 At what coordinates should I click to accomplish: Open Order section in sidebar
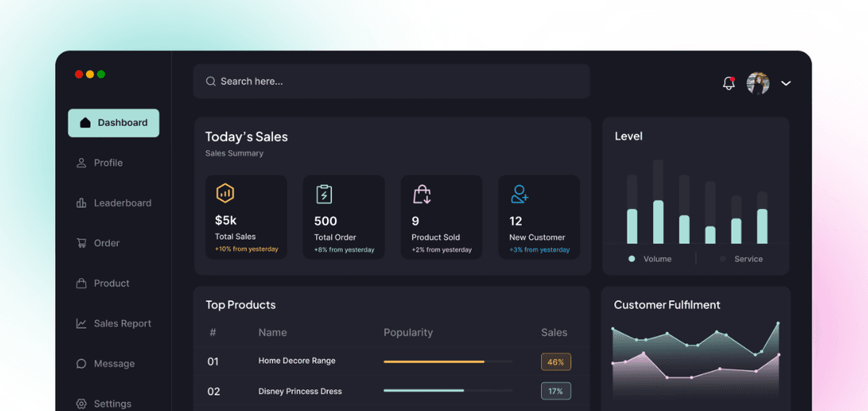pyautogui.click(x=98, y=243)
